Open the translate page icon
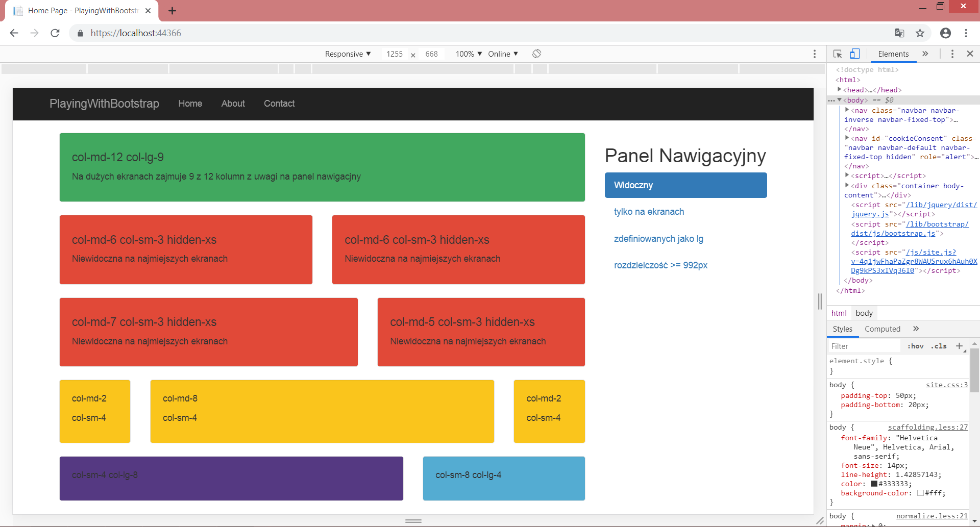 (899, 33)
